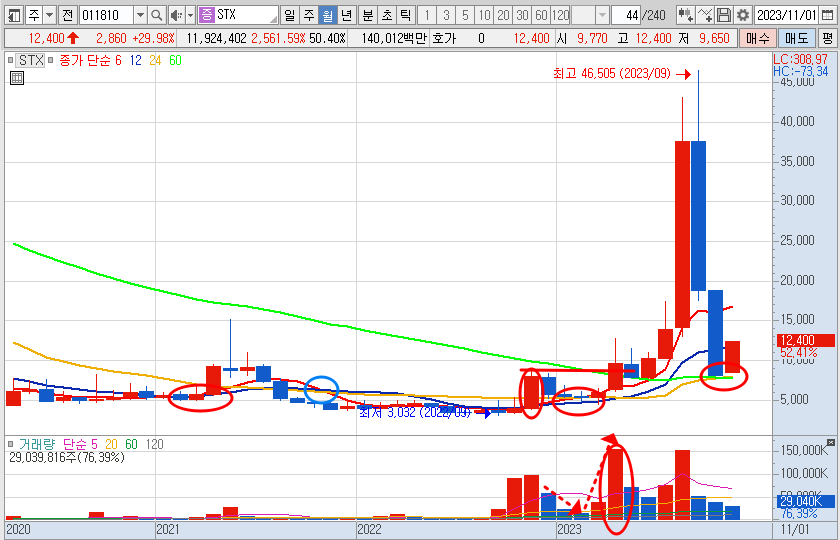
Task: Click the blue 12 moving average period
Action: (136, 61)
